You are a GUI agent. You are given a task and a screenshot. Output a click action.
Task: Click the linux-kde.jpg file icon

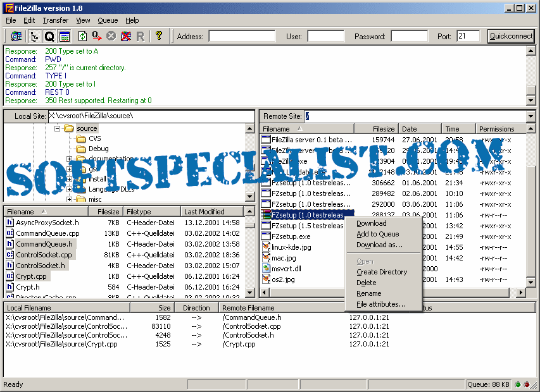pyautogui.click(x=267, y=247)
